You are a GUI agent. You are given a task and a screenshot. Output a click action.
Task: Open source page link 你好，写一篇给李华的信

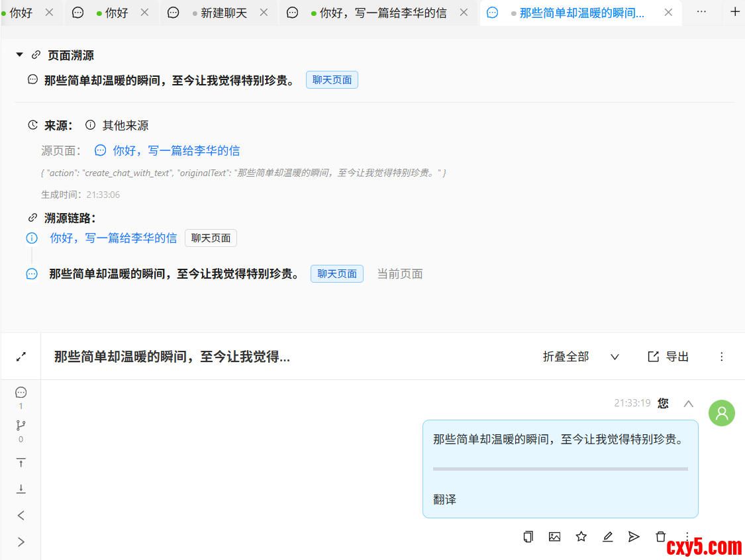tap(175, 151)
